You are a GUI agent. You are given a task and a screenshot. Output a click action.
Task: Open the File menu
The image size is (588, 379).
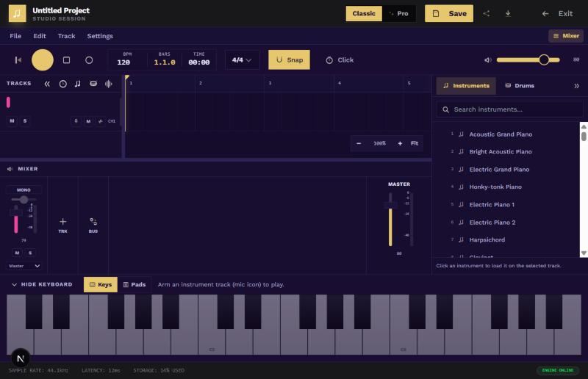[x=15, y=36]
